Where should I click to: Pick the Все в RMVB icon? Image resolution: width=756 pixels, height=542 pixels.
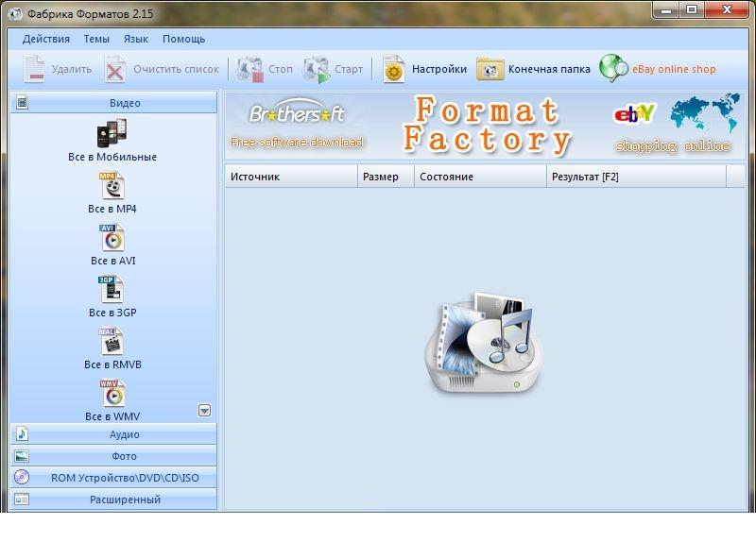(112, 342)
